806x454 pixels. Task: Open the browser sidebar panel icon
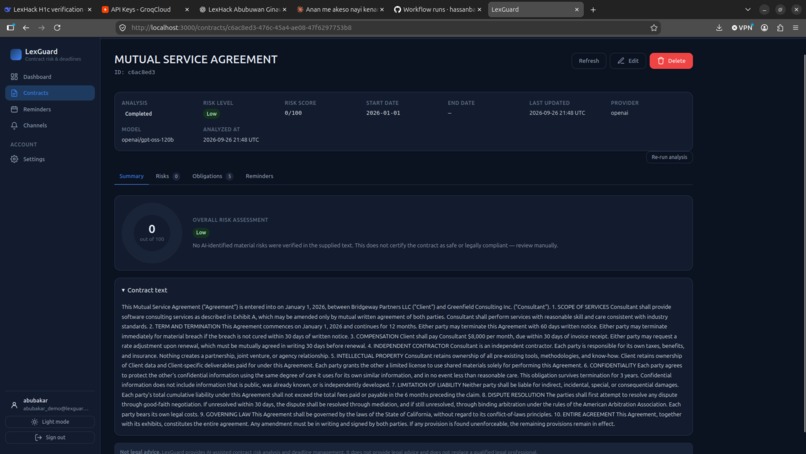click(10, 28)
